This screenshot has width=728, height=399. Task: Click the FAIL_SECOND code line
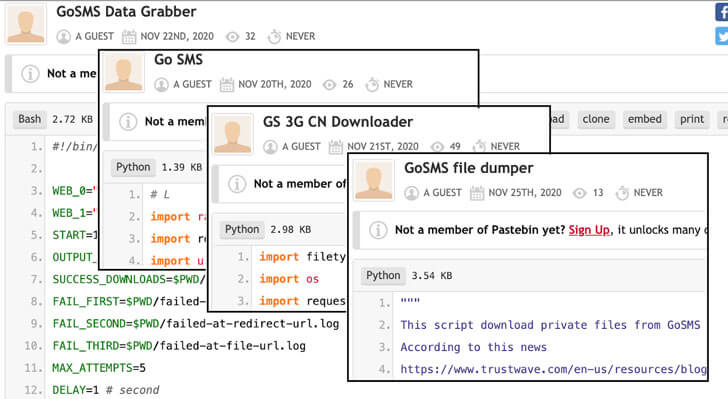(x=195, y=323)
